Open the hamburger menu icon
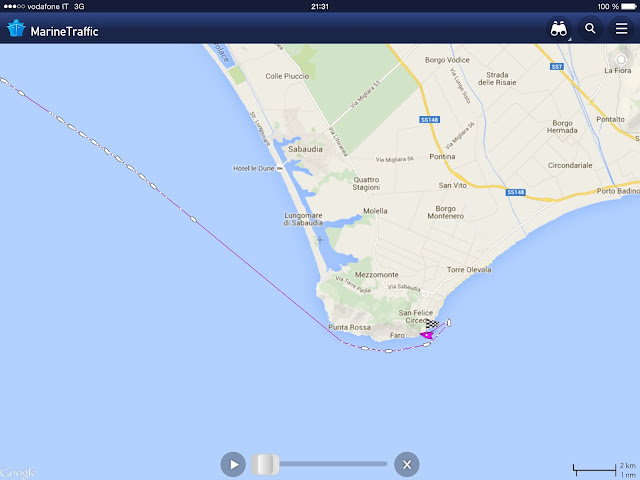Image resolution: width=640 pixels, height=480 pixels. point(621,29)
